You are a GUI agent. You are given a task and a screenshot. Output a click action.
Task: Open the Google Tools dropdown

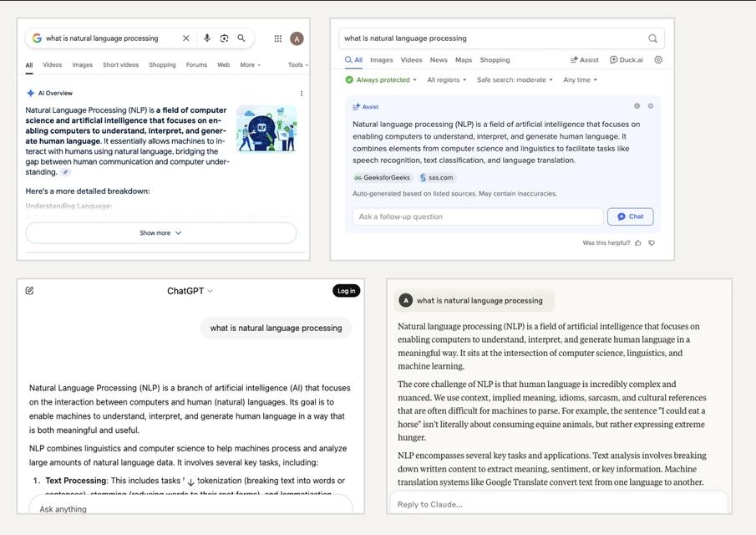pos(297,64)
